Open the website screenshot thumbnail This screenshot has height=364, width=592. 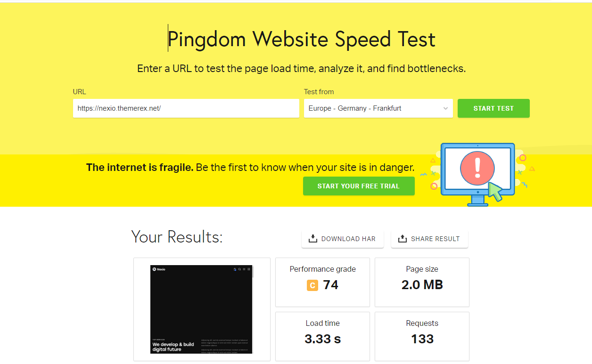point(202,309)
